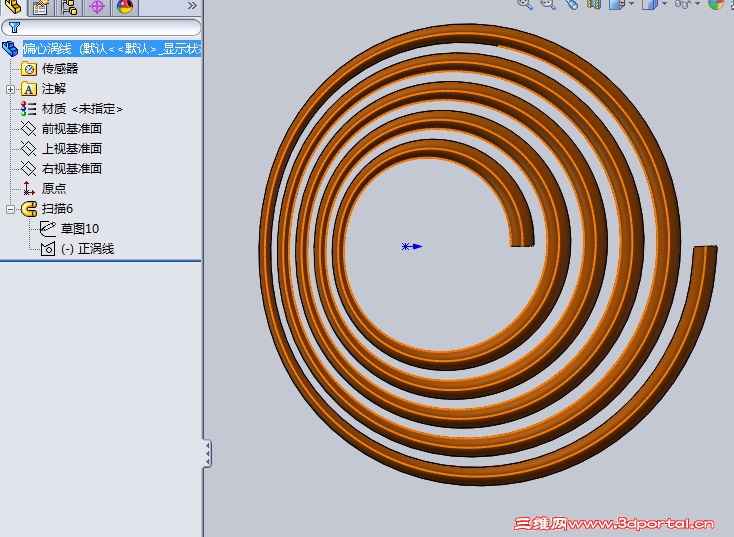Select the 右视基准面 right plane
The image size is (734, 537).
click(x=72, y=169)
